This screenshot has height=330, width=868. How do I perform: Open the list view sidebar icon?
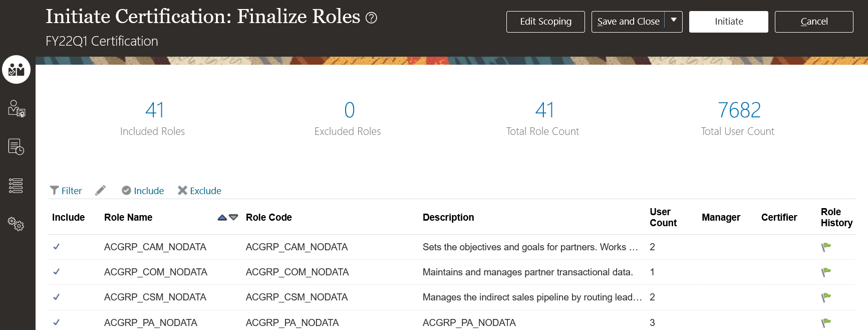16,186
